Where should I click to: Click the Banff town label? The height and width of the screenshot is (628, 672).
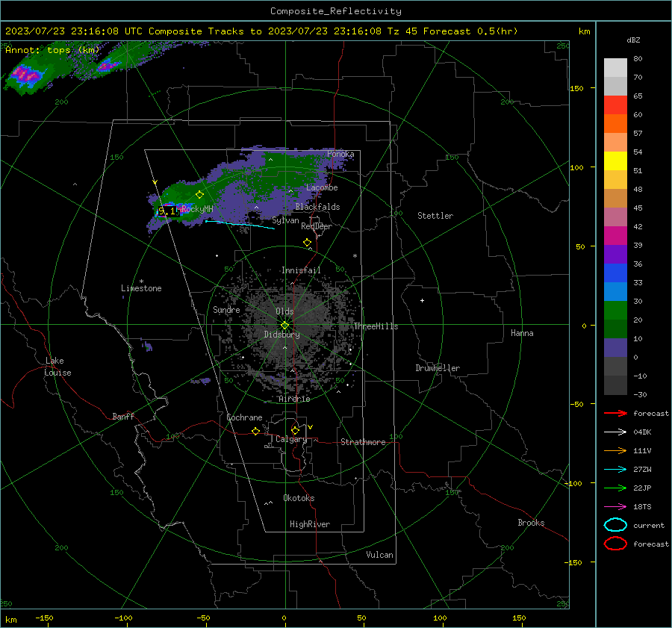point(123,417)
